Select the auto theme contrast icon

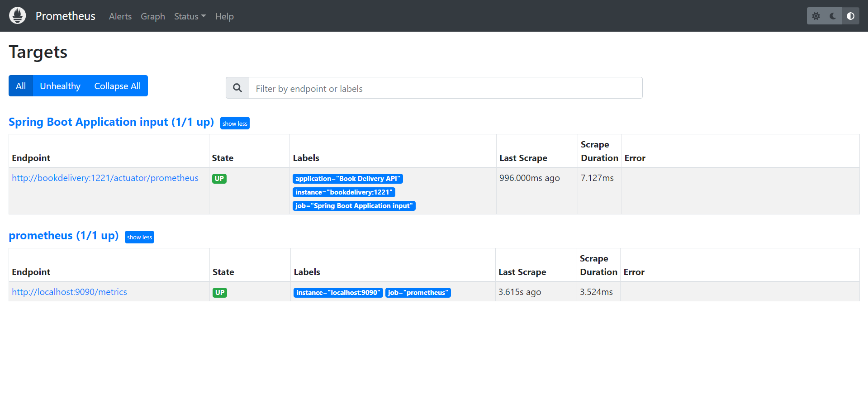pyautogui.click(x=850, y=16)
